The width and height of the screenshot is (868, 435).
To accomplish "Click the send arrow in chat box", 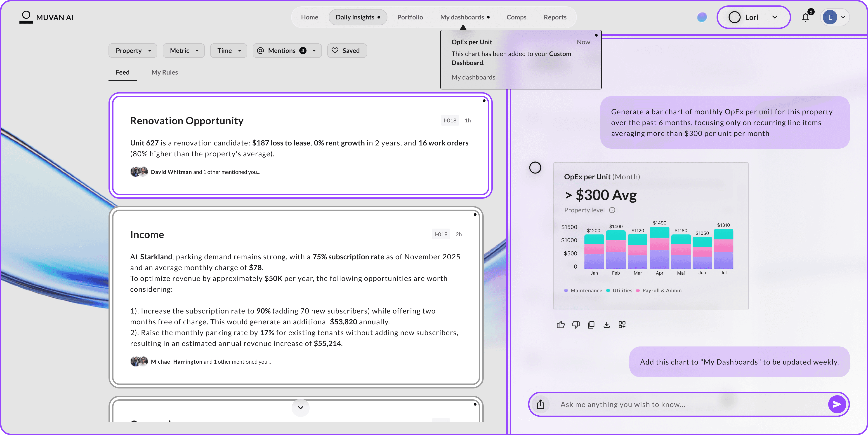I will [837, 404].
